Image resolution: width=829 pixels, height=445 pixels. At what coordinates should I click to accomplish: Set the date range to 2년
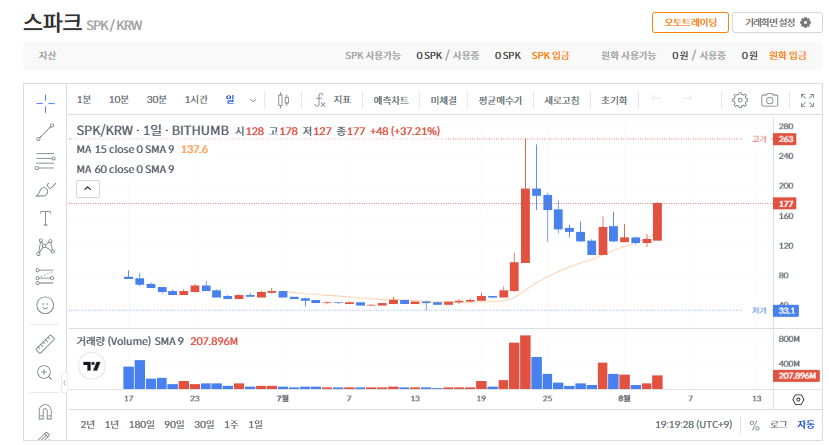88,424
